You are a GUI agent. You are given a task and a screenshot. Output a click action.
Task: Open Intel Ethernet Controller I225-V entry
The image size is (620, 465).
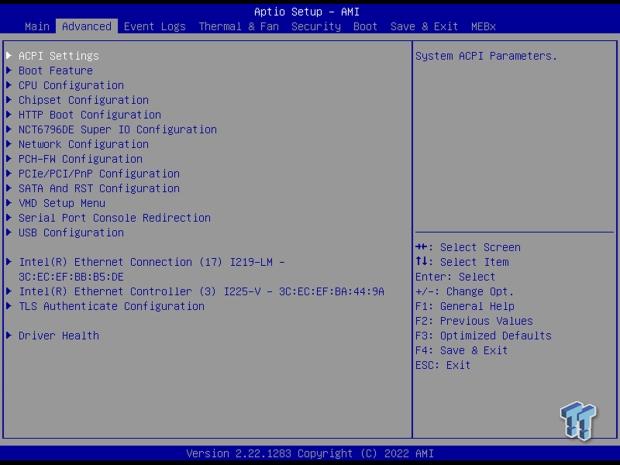[x=201, y=291]
